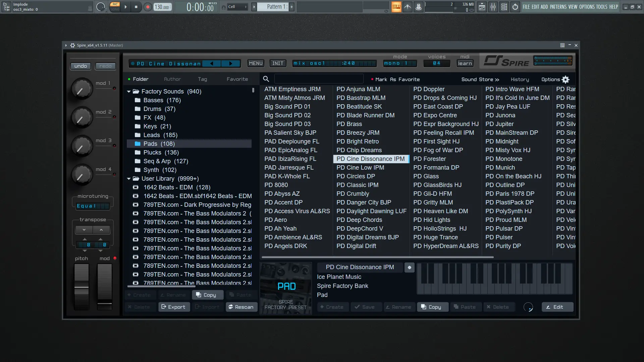Screen dimensions: 644x362
Task: Collapse the Factory Sounds folder
Action: [x=129, y=92]
